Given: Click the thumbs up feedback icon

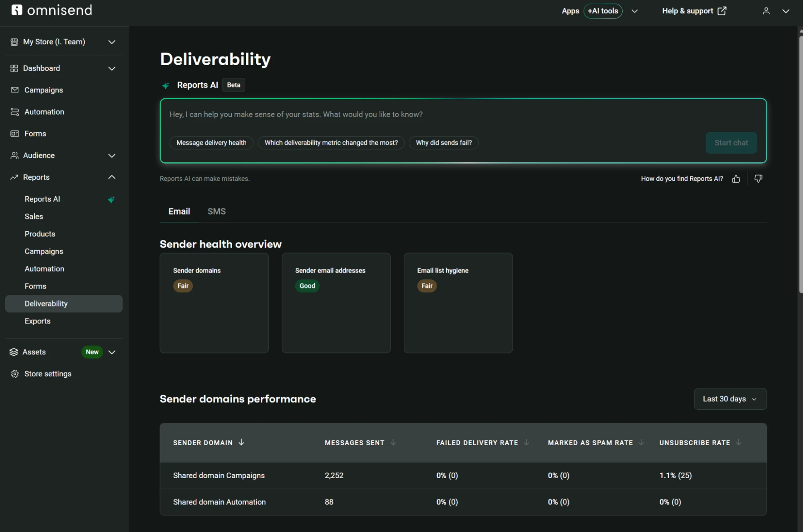Looking at the screenshot, I should (736, 179).
